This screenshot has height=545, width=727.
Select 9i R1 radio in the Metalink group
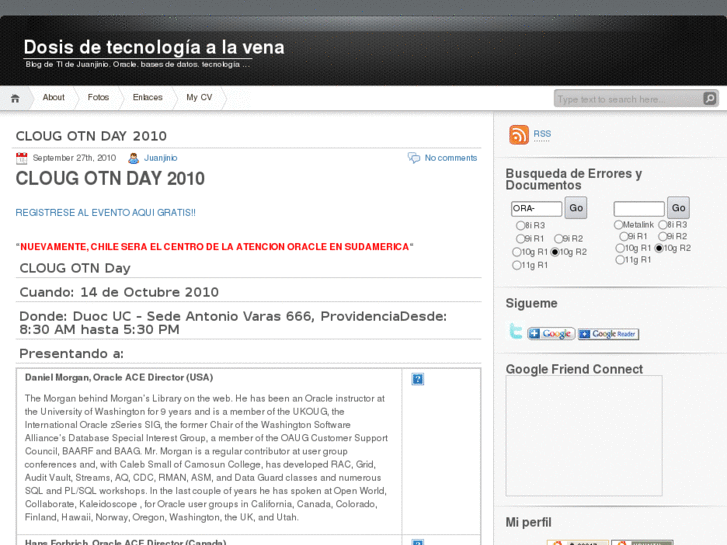[624, 236]
